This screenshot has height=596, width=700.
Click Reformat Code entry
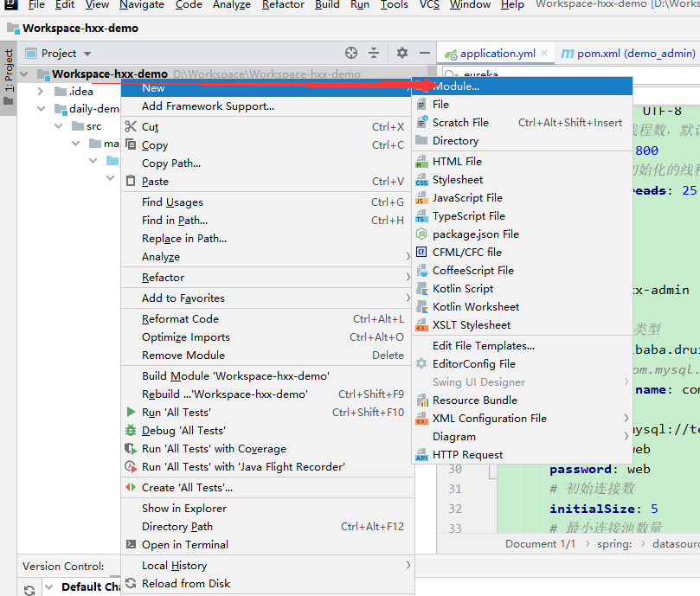point(268,318)
